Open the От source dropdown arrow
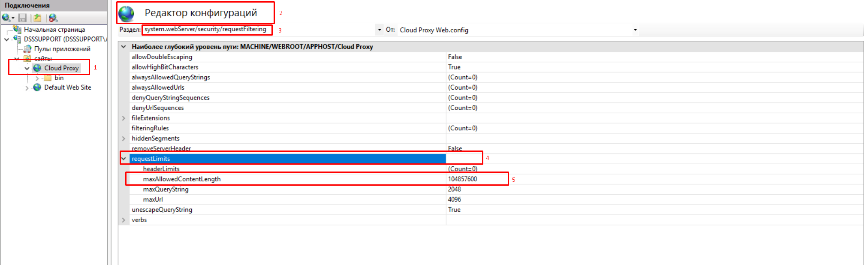This screenshot has height=265, width=868. pos(635,30)
